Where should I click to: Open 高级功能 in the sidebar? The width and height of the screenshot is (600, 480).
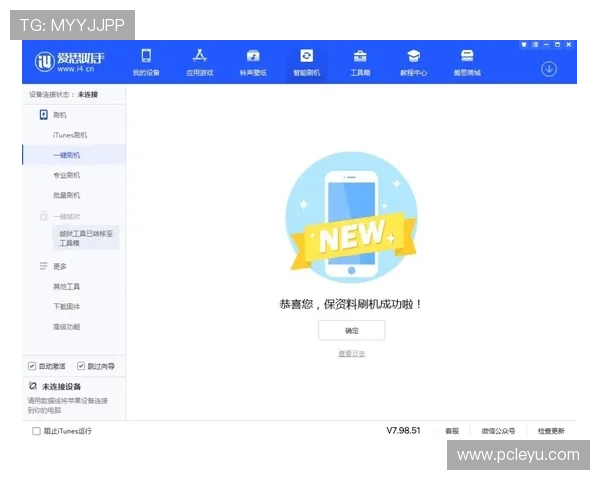[67, 327]
